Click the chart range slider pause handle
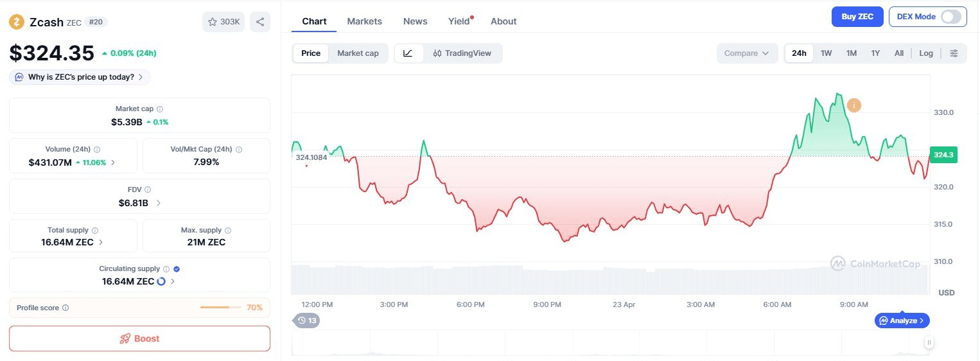Viewport: 980px width, 361px height. tap(929, 343)
